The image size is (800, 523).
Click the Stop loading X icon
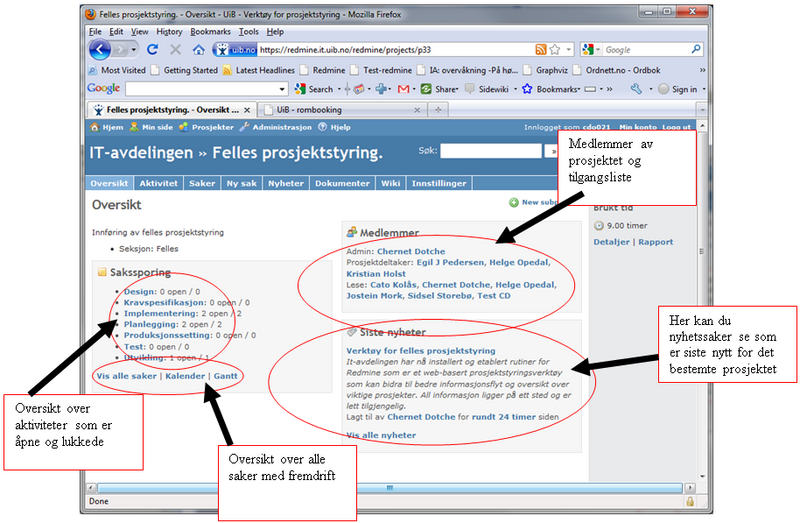(x=176, y=49)
